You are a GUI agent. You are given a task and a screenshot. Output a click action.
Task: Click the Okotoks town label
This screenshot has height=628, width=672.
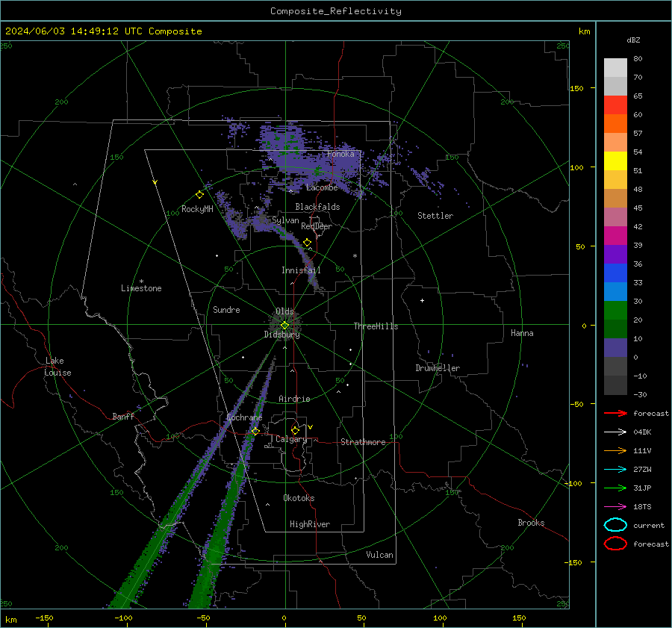299,498
